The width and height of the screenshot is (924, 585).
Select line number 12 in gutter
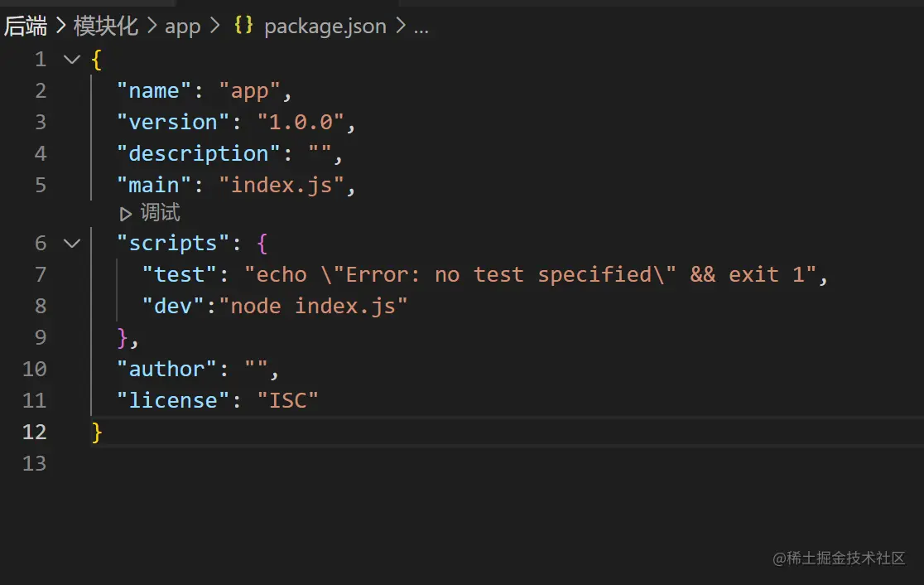[x=35, y=432]
